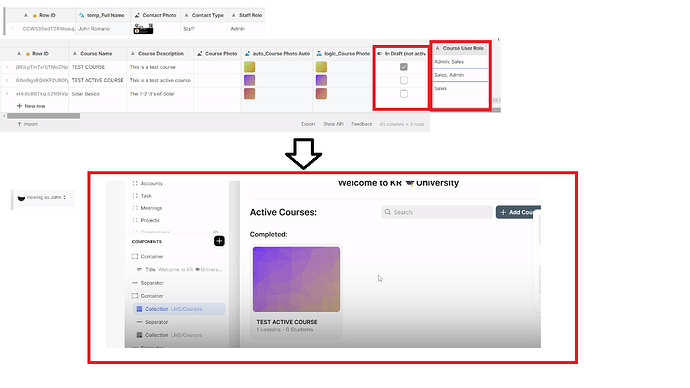The width and height of the screenshot is (690, 388).
Task: Click the plus icon next to New row
Action: click(19, 106)
